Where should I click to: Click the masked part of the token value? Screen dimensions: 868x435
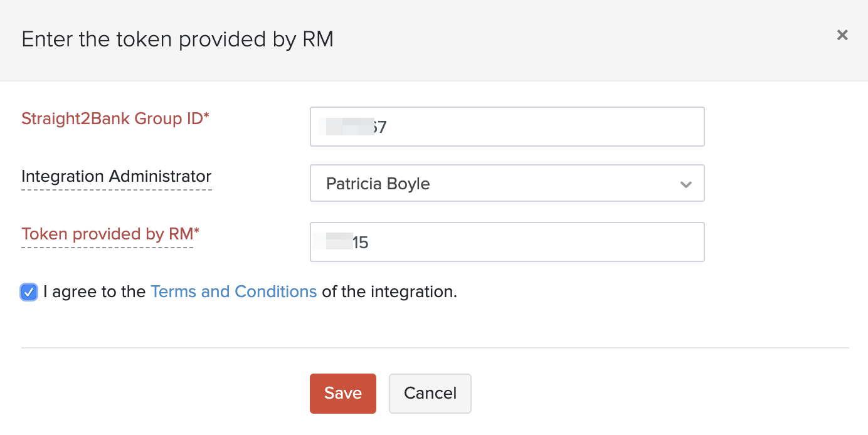coord(334,242)
